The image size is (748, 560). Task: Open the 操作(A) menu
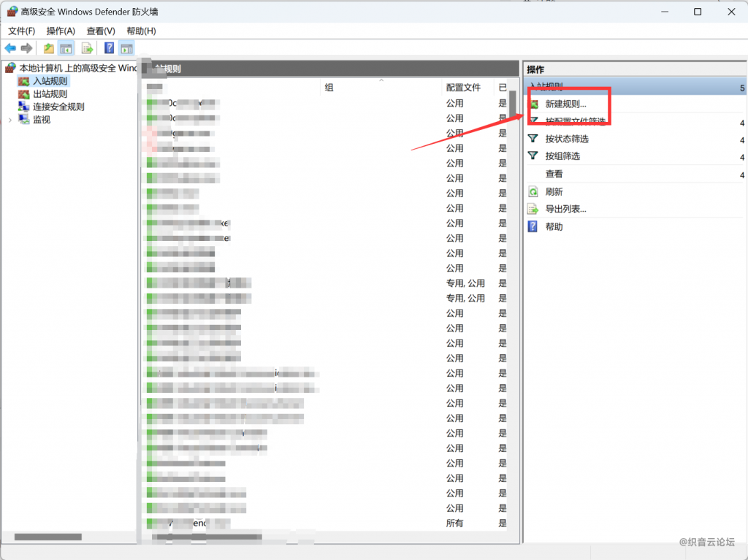click(x=61, y=31)
